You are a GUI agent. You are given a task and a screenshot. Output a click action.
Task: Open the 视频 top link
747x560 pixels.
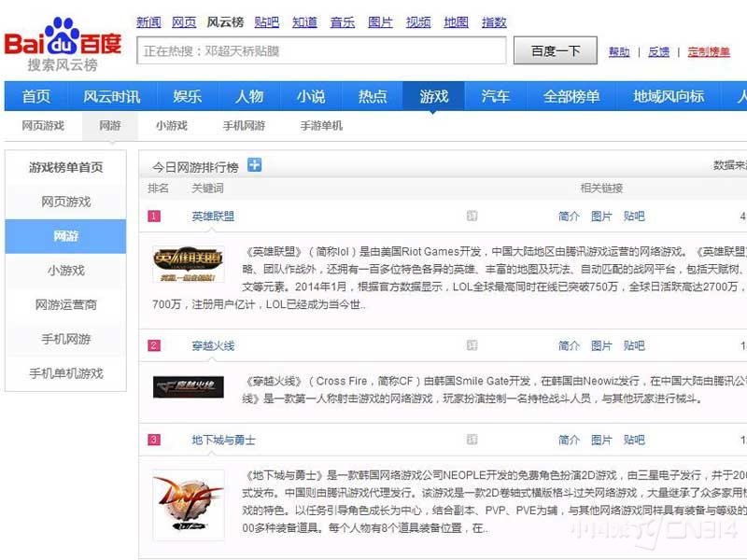(x=418, y=22)
